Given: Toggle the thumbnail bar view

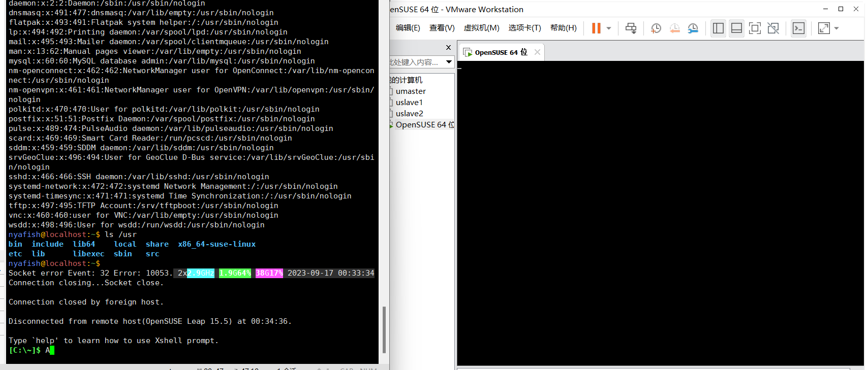Looking at the screenshot, I should (736, 28).
